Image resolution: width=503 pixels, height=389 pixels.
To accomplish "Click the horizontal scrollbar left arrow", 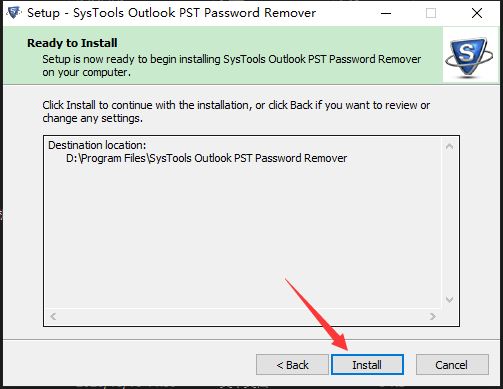I will point(53,316).
